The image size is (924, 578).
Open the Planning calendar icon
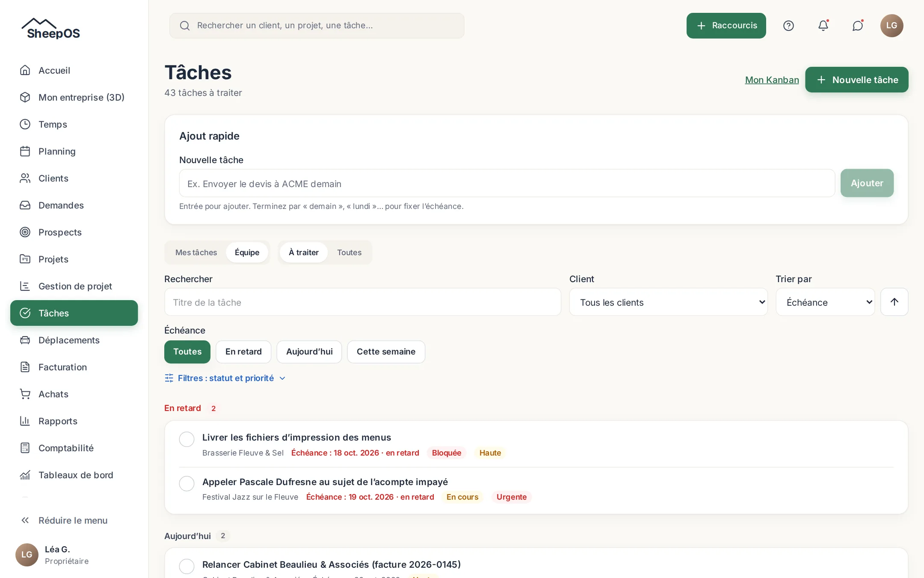click(25, 151)
